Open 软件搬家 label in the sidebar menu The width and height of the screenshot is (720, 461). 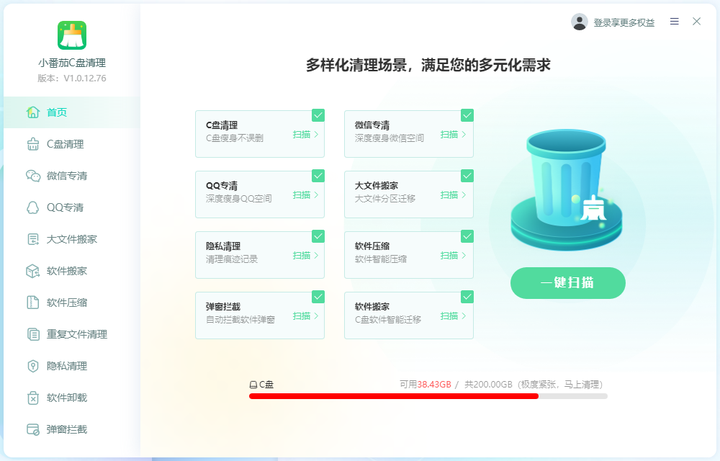pos(67,271)
